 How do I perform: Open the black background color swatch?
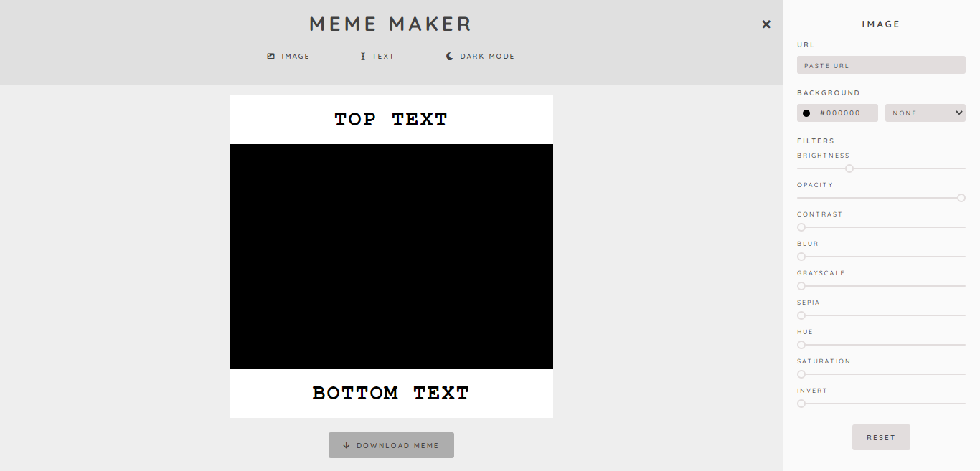coord(806,113)
